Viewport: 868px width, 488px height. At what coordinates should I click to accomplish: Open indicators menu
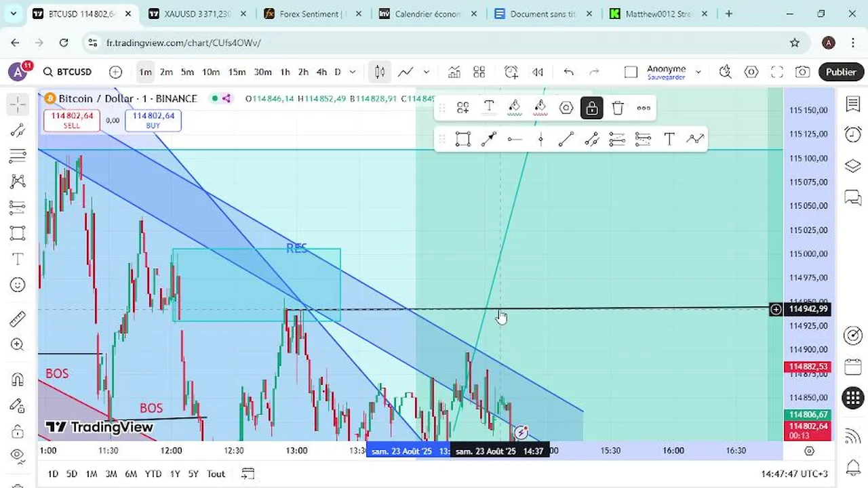coord(454,72)
